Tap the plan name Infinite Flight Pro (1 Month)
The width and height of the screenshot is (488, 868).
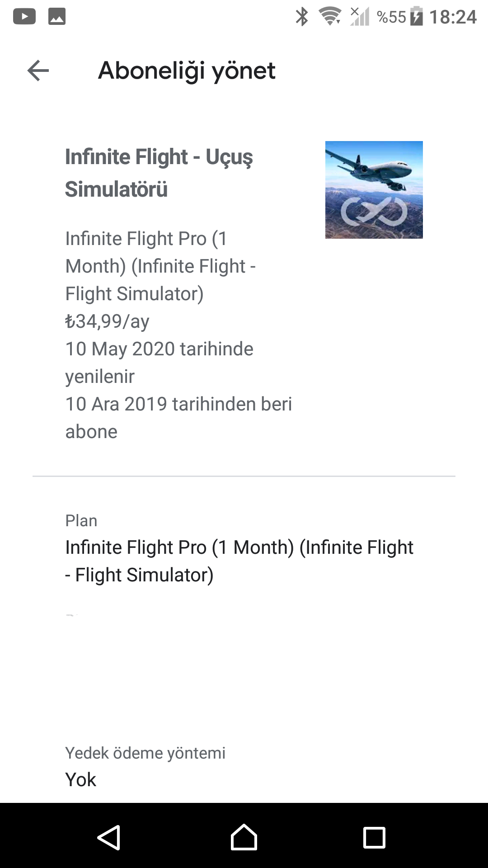(239, 561)
